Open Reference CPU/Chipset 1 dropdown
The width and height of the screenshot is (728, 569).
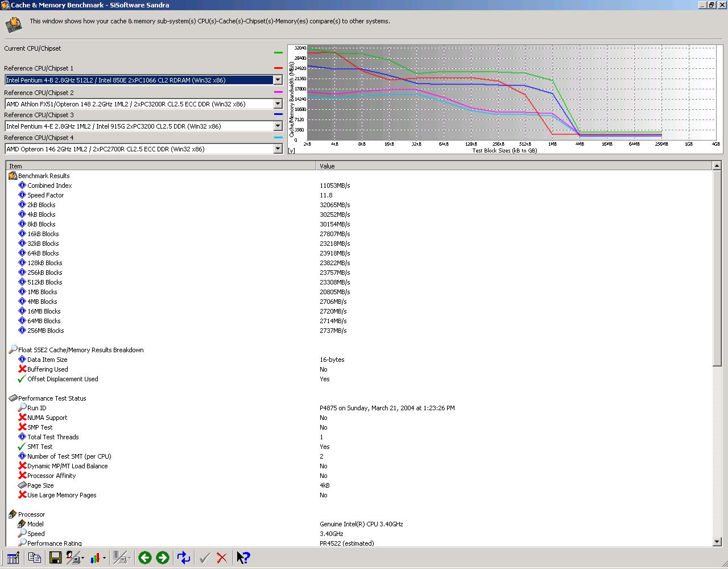pyautogui.click(x=278, y=80)
